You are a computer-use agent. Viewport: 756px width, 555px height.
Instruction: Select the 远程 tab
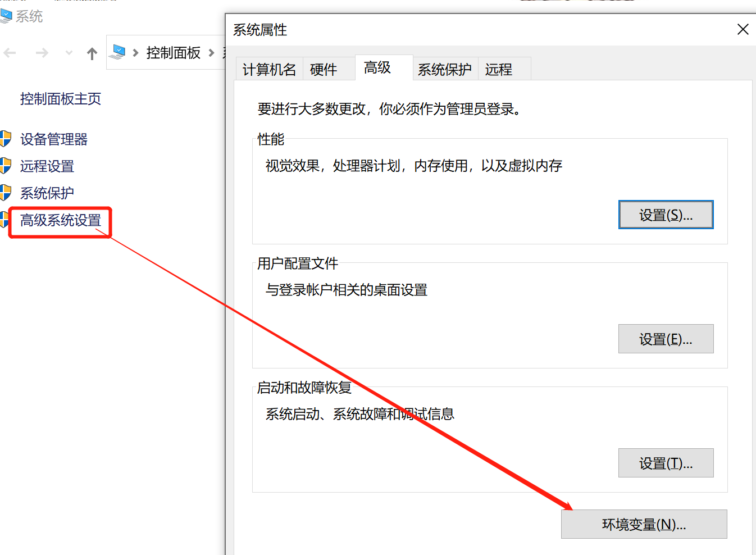(x=499, y=69)
